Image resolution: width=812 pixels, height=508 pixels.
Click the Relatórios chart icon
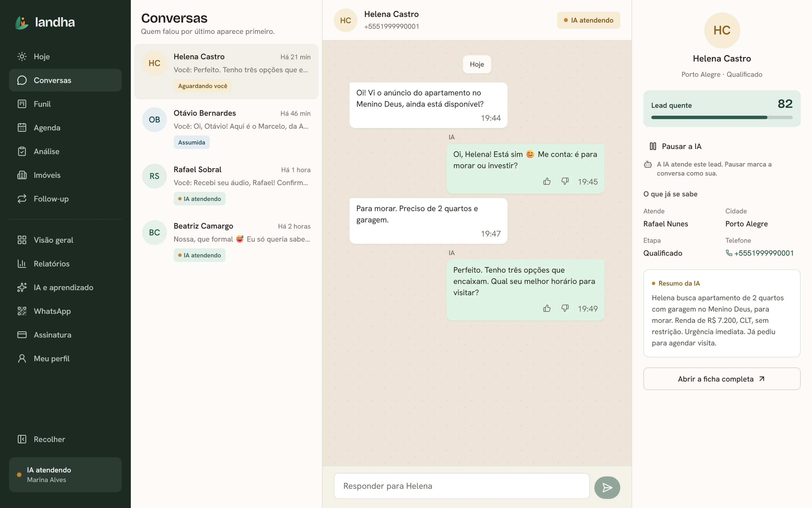pyautogui.click(x=22, y=264)
